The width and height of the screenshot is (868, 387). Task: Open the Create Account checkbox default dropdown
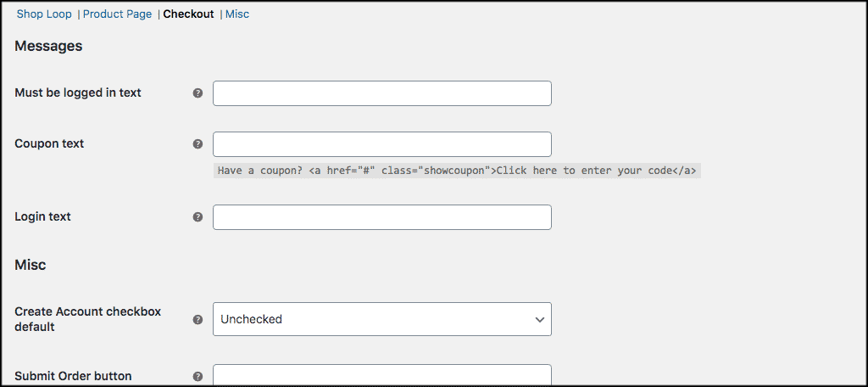pos(382,319)
